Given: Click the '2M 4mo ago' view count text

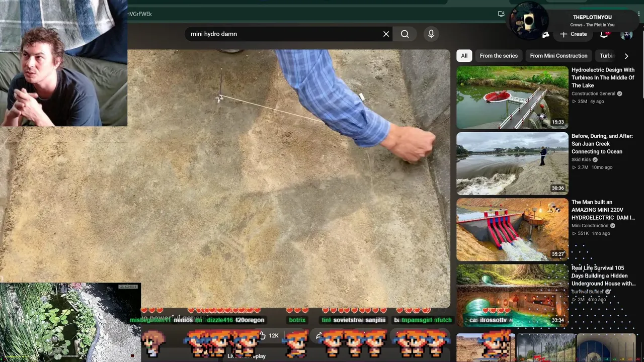Looking at the screenshot, I should (589, 300).
